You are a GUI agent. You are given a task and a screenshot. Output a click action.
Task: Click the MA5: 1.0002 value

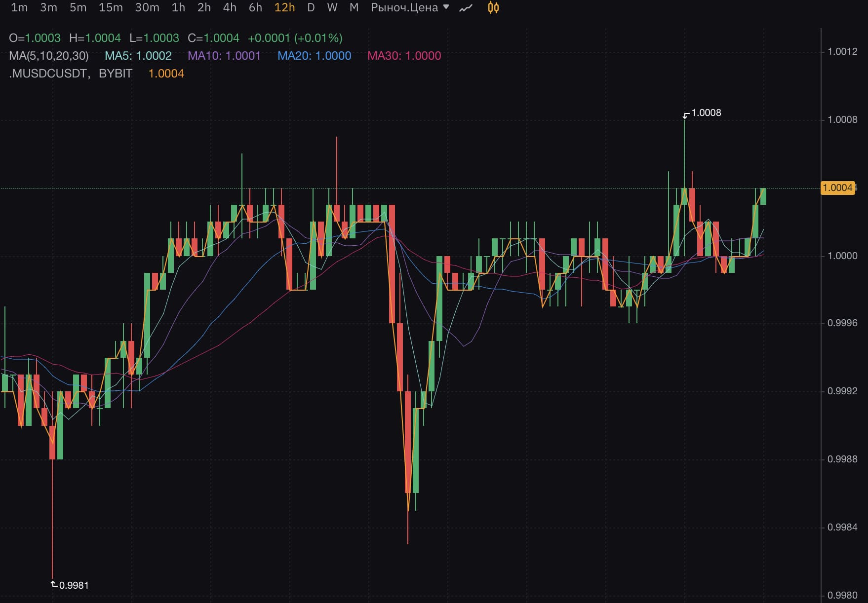point(138,56)
